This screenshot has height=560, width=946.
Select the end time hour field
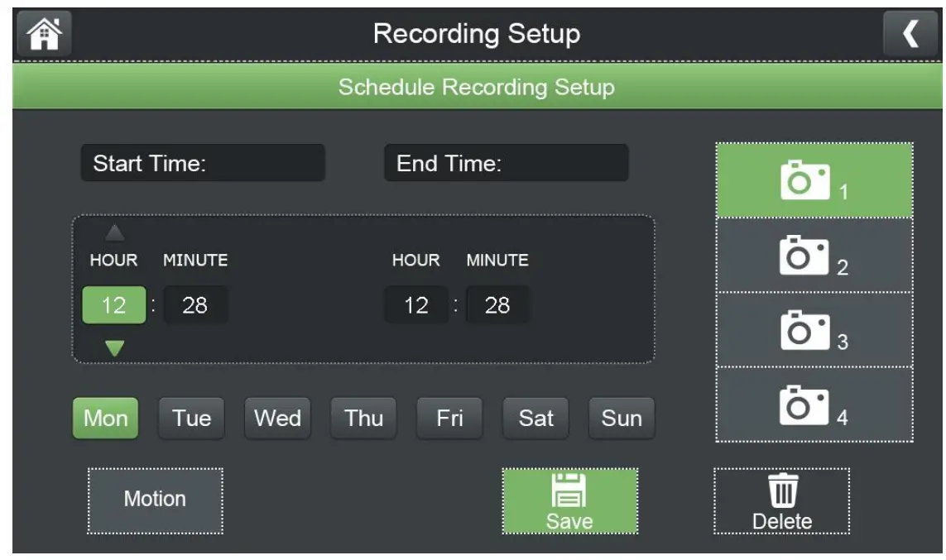click(x=415, y=306)
